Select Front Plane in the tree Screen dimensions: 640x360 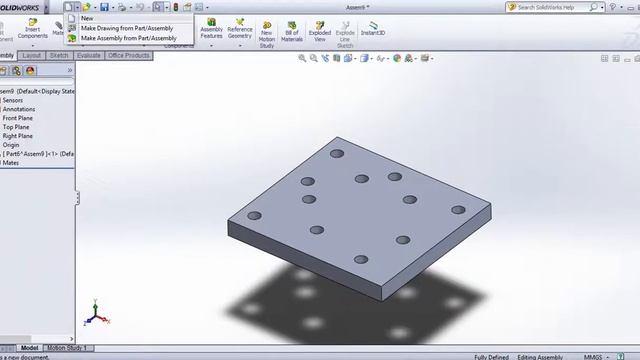18,118
